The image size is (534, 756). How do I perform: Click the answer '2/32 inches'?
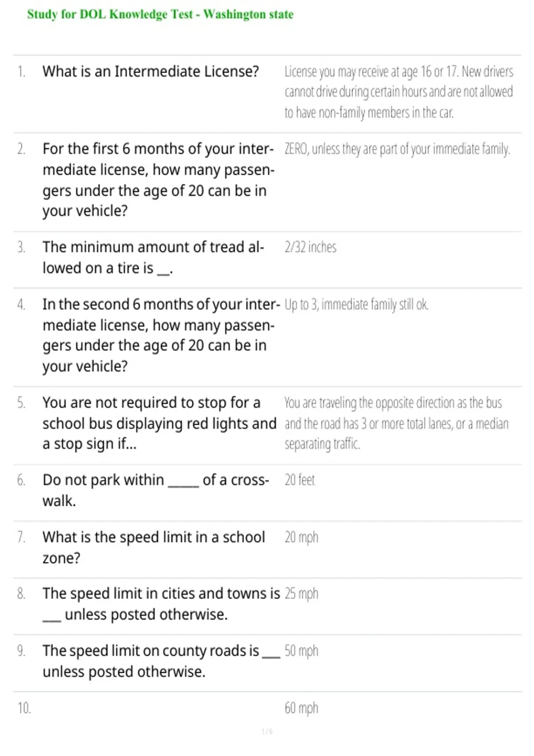click(311, 247)
